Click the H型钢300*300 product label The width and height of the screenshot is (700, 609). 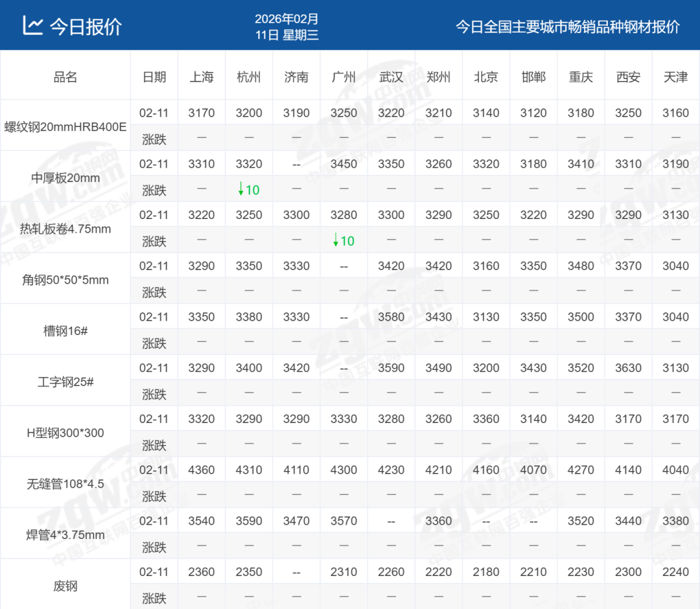click(65, 433)
